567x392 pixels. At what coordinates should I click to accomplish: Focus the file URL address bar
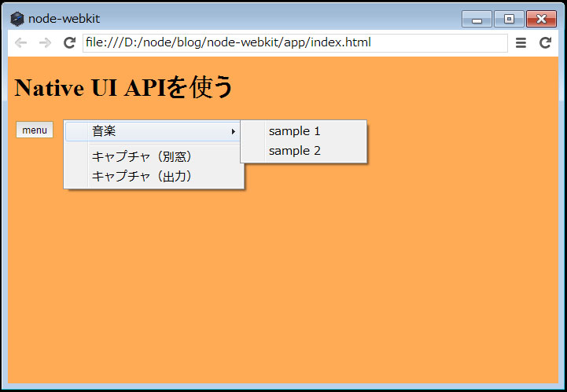[x=295, y=43]
